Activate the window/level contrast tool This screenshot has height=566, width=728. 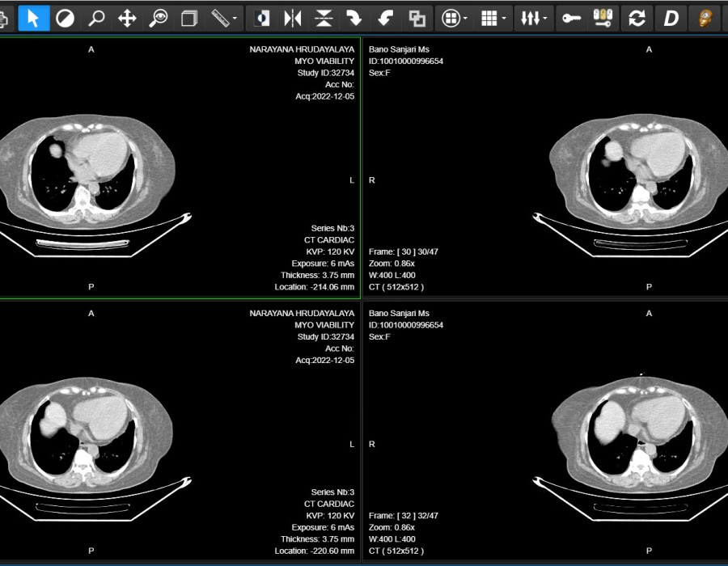pos(65,18)
